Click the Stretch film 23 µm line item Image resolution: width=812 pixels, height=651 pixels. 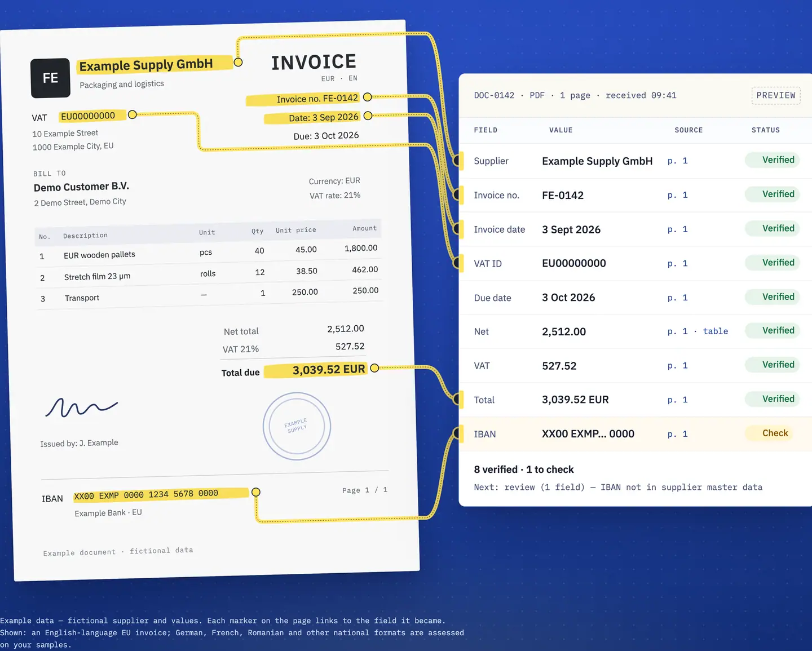97,276
